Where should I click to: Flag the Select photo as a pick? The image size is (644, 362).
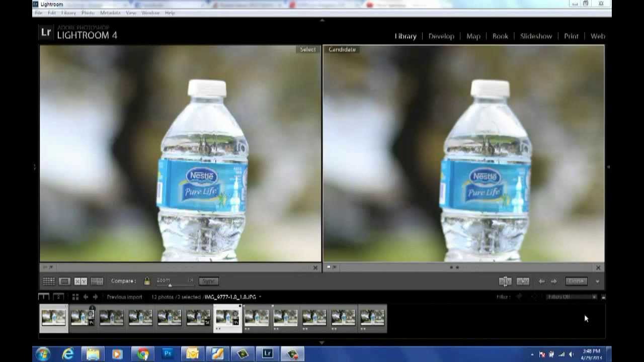[45, 267]
